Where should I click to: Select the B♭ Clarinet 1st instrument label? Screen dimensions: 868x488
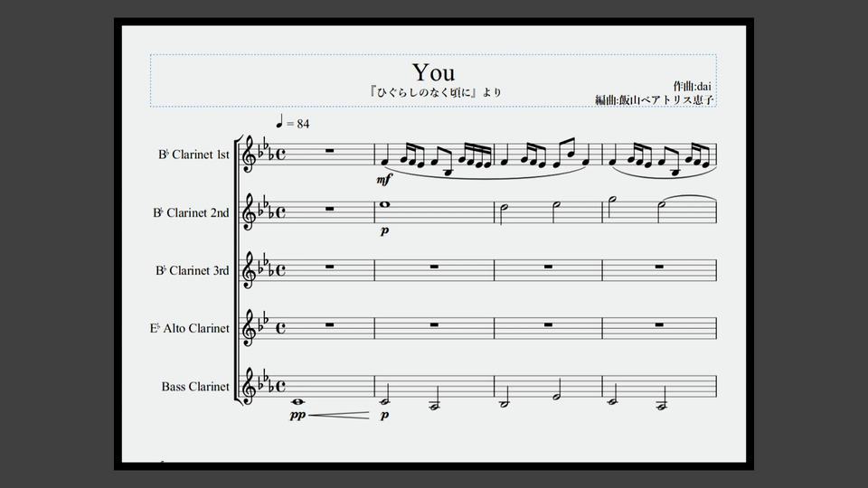click(x=193, y=155)
